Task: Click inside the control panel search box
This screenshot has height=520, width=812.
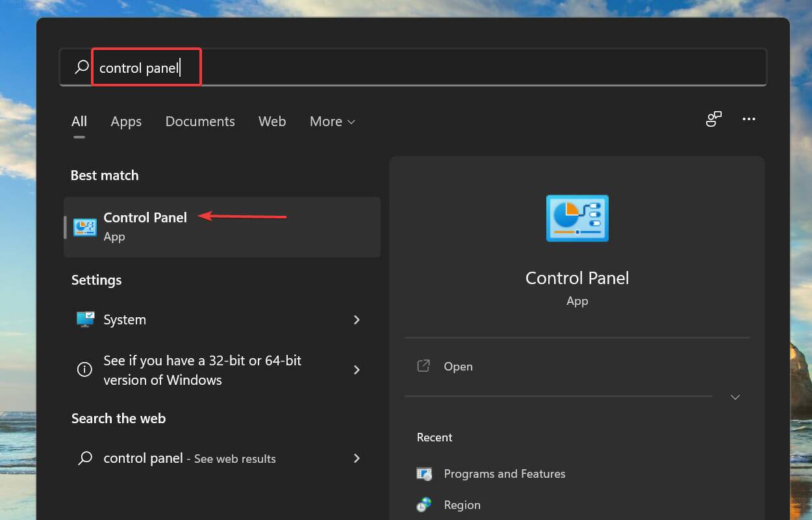Action: 146,66
